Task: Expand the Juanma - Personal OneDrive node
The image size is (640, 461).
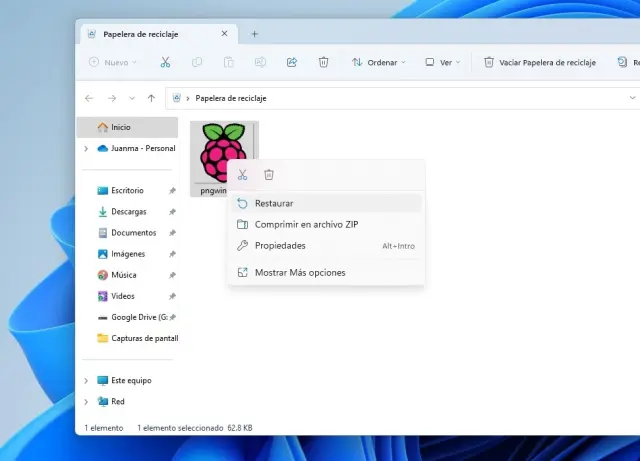Action: click(x=86, y=148)
